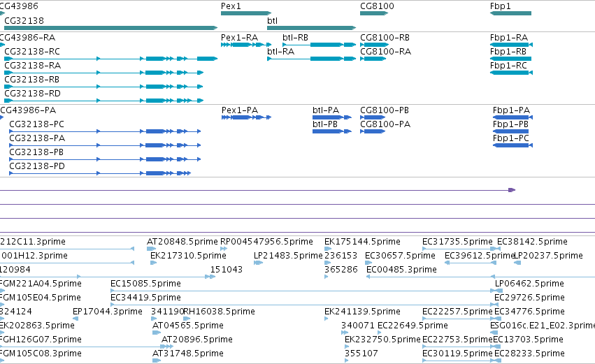Click EST AT20896.5prime
The height and width of the screenshot is (364, 595).
197,340
